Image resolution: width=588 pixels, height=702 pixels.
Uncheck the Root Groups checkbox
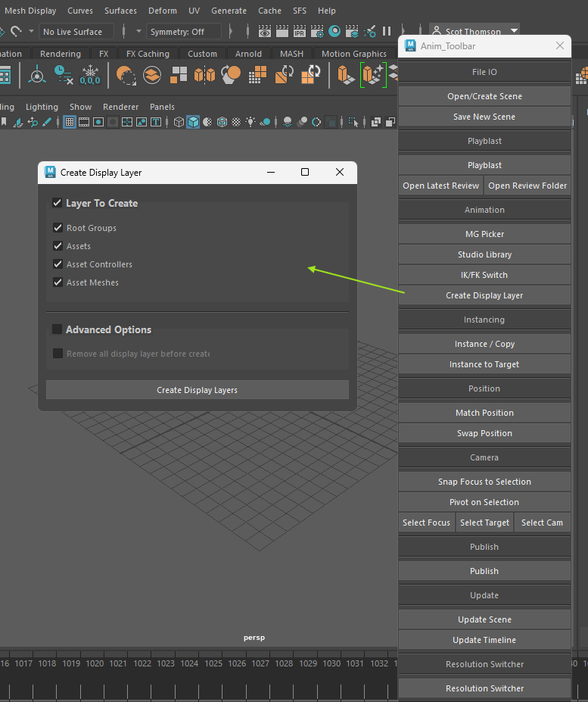coord(58,228)
